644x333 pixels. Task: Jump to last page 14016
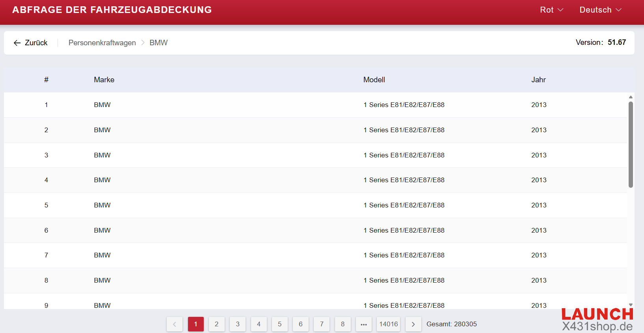point(388,324)
